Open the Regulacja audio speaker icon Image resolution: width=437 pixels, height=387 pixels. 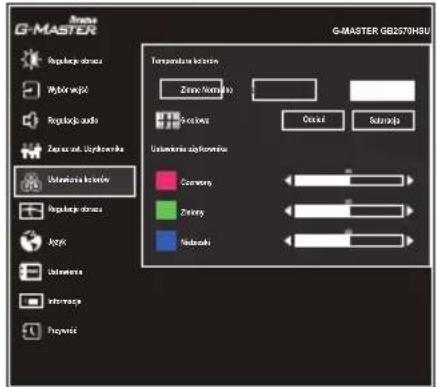(31, 120)
